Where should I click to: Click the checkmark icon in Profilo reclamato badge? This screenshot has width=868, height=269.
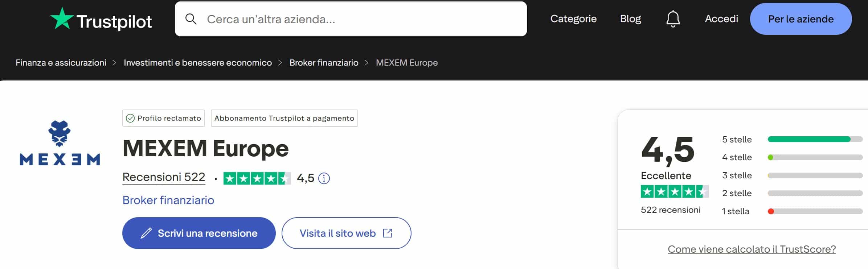[x=130, y=118]
